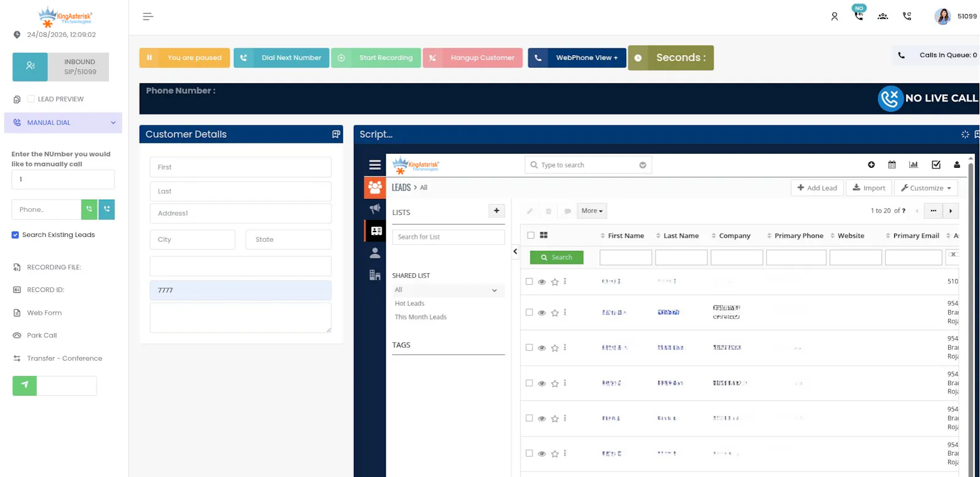Image resolution: width=980 pixels, height=477 pixels.
Task: Toggle the select-all leads checkbox
Action: 530,235
